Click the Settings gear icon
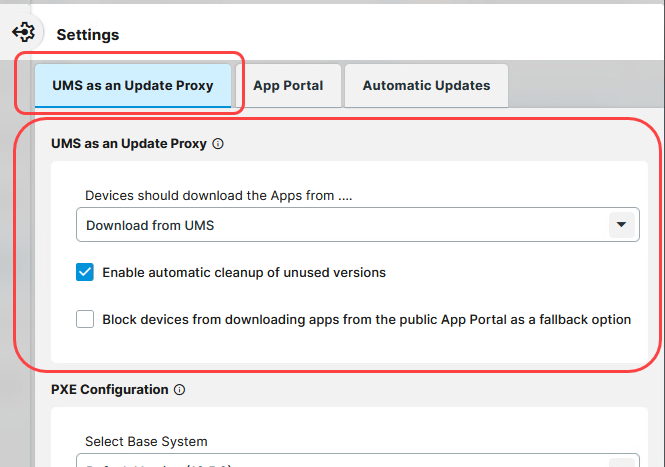Screen dimensions: 665x467 pyautogui.click(x=23, y=31)
